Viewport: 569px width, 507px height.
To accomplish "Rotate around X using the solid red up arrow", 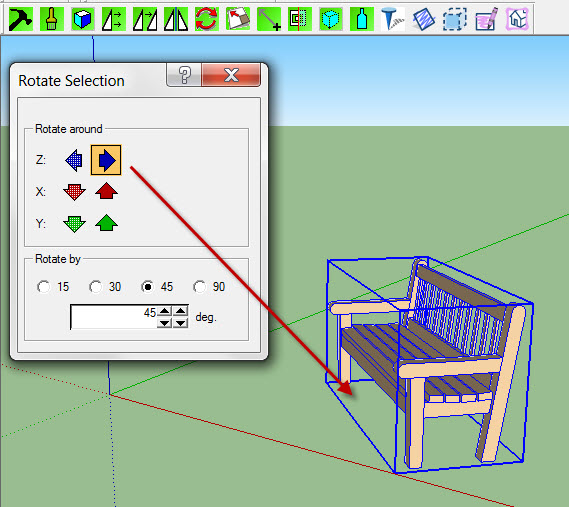I will tap(106, 191).
